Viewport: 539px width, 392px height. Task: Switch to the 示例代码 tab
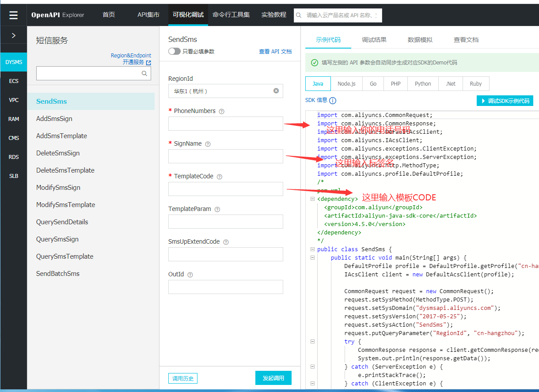tap(328, 40)
